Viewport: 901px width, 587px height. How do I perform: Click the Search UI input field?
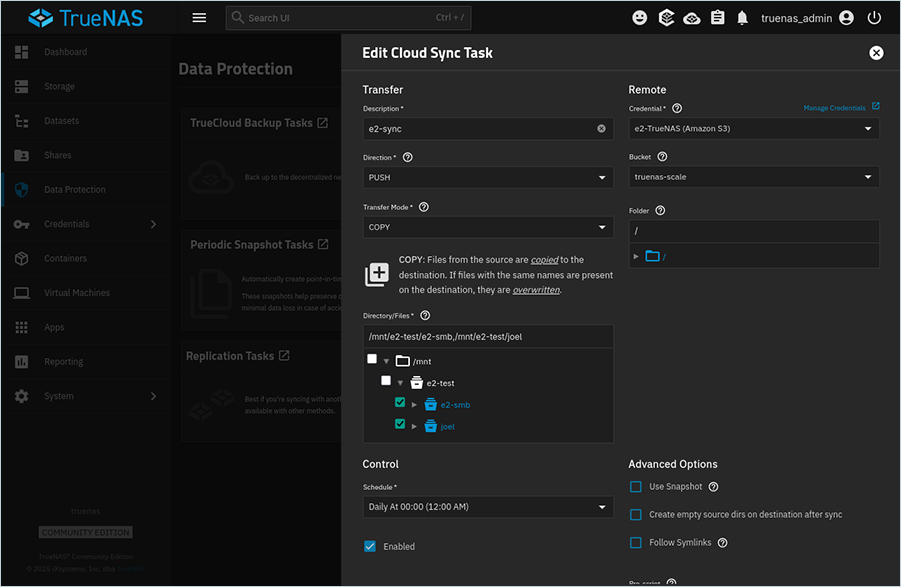pos(340,18)
